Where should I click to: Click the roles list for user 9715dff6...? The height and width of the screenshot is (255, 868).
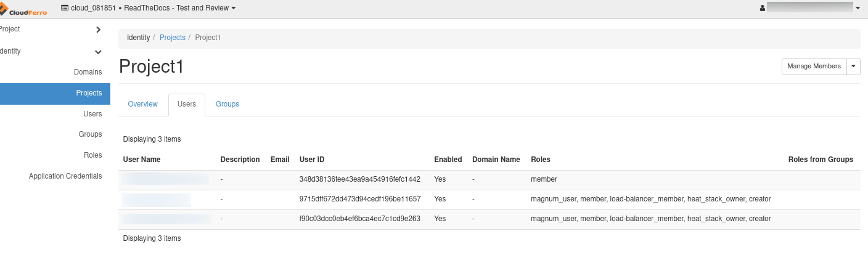(651, 199)
